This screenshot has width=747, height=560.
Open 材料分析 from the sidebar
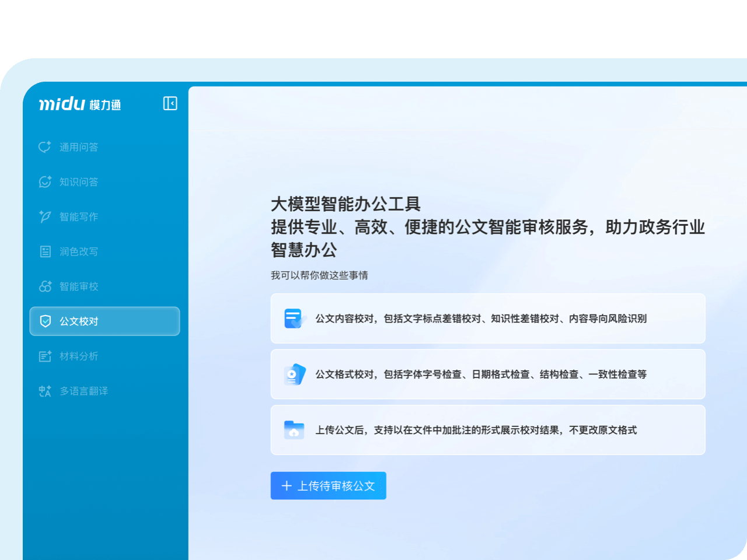[104, 356]
